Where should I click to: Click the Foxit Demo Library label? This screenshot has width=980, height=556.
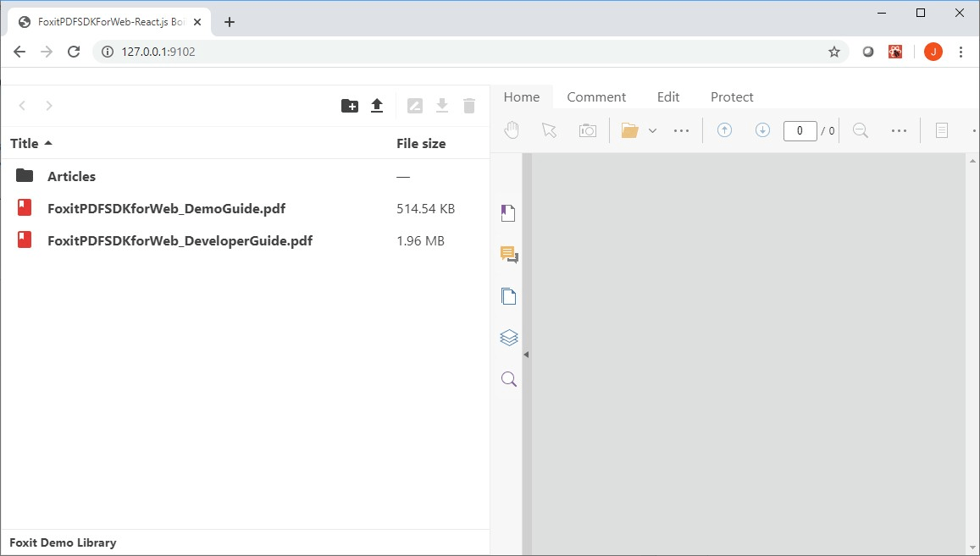(63, 542)
